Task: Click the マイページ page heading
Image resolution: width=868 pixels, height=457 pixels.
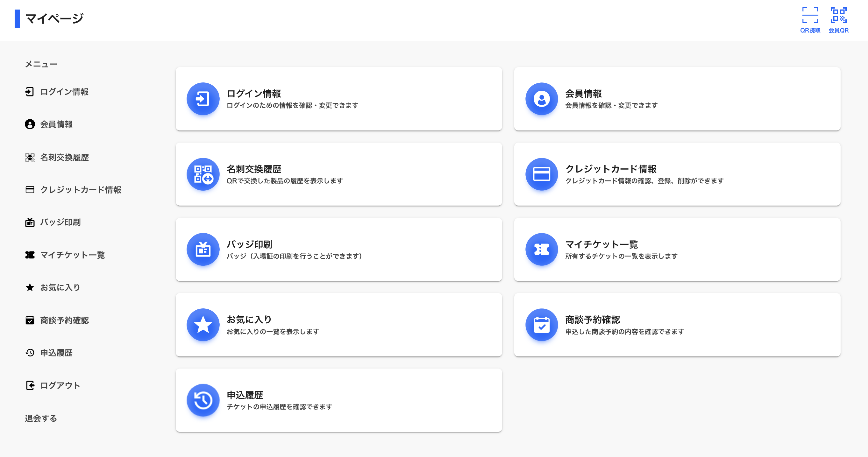Action: [x=54, y=18]
